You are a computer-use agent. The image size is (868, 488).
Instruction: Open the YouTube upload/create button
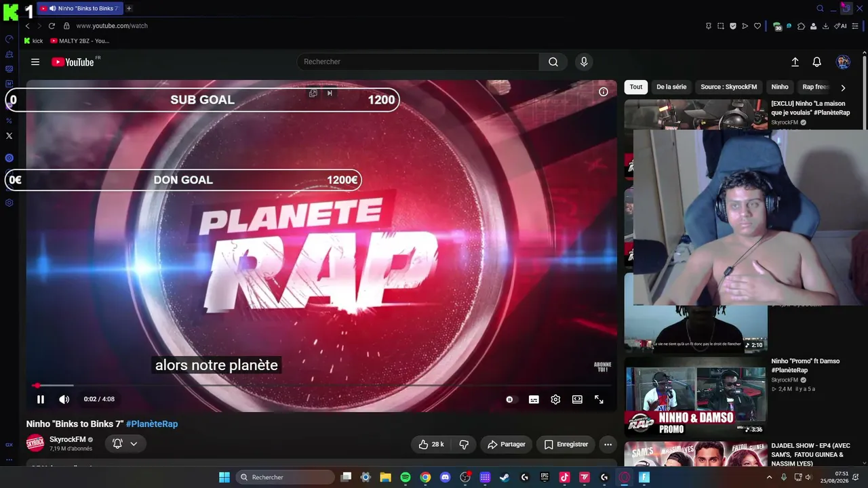(x=795, y=62)
